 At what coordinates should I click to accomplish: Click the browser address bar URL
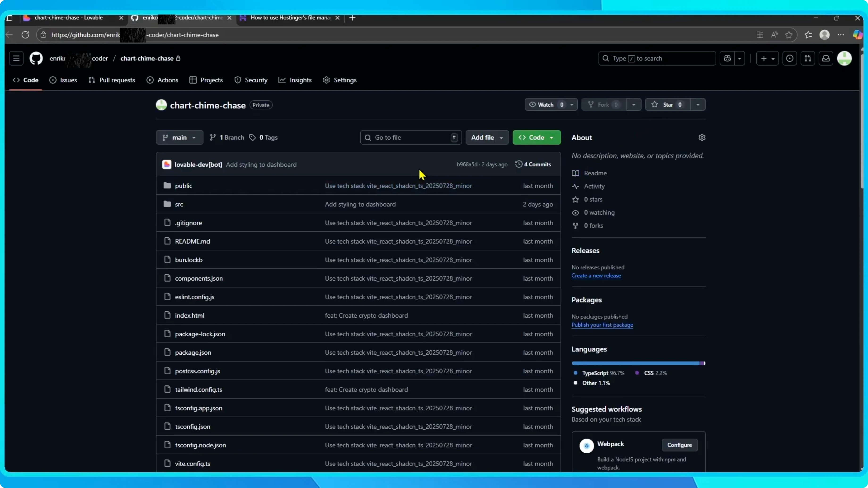135,35
